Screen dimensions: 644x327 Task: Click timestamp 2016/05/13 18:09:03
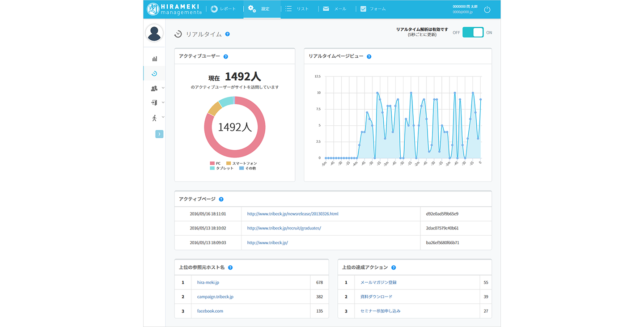tap(208, 242)
